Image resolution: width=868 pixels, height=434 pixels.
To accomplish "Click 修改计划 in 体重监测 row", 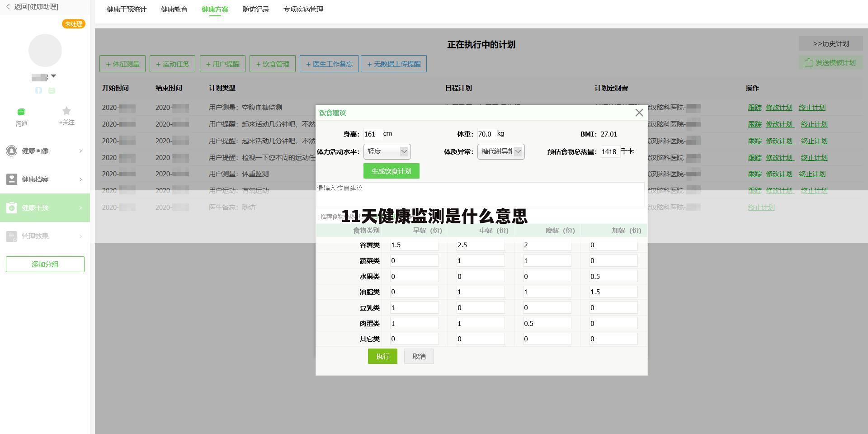I will (779, 174).
